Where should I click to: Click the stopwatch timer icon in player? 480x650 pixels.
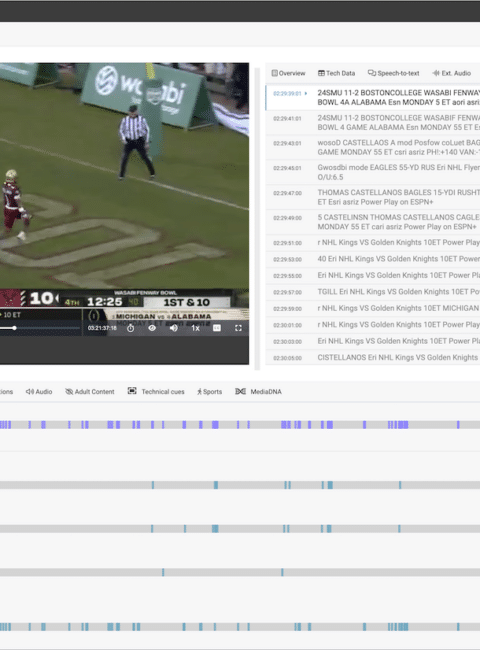(131, 328)
